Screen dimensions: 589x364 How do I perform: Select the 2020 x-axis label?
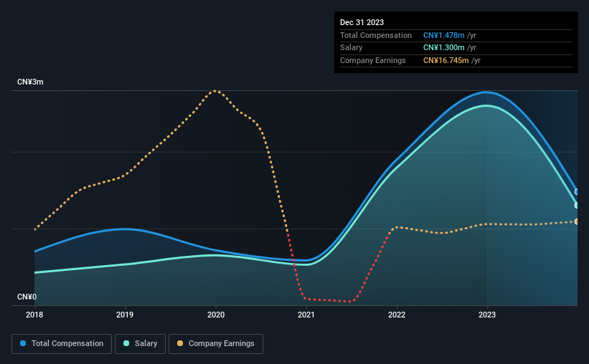[x=216, y=315]
